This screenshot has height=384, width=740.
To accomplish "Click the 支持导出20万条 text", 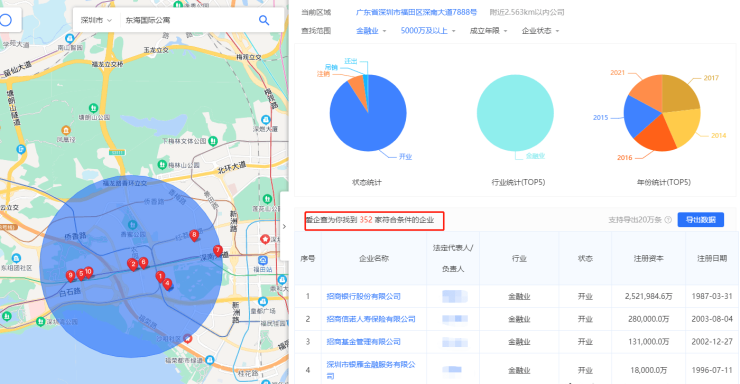I will [x=635, y=220].
